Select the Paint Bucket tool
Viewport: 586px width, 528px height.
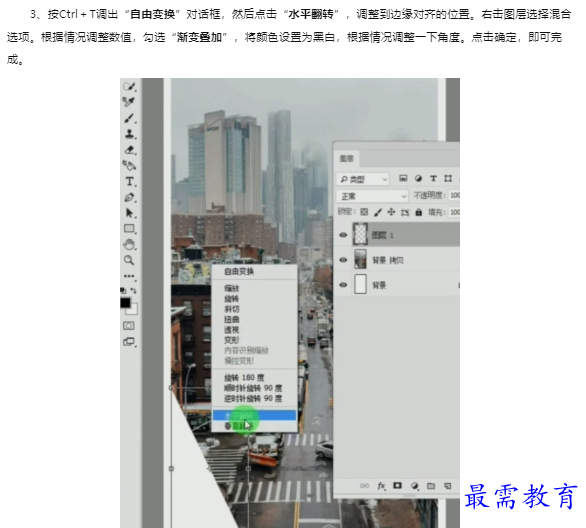point(129,166)
